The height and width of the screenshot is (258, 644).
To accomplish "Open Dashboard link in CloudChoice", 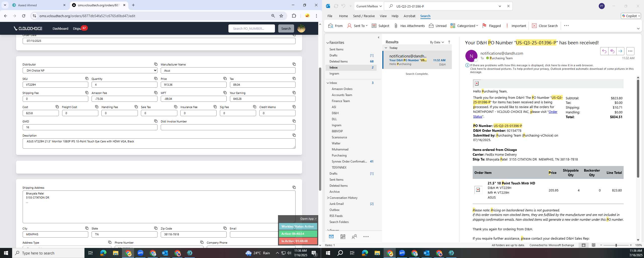I will point(60,28).
